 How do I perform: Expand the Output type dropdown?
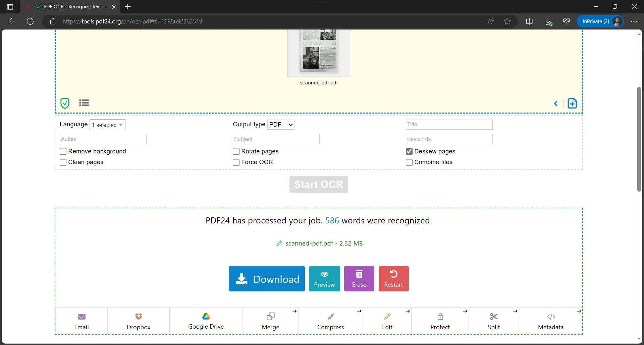(281, 125)
